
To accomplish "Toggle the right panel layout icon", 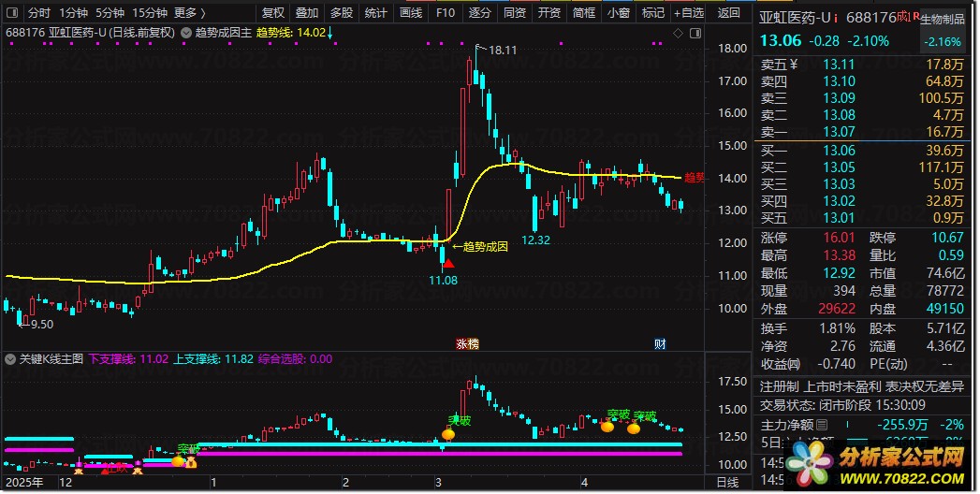I will (x=695, y=33).
